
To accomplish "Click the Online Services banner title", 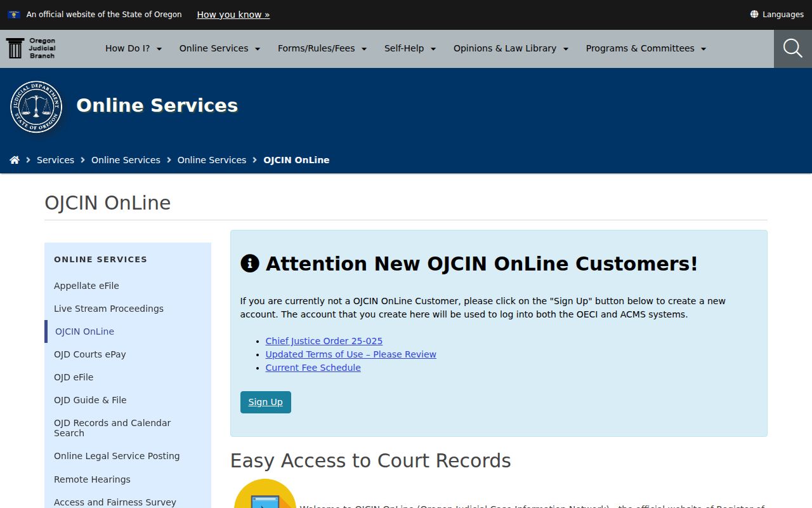I will [x=157, y=105].
